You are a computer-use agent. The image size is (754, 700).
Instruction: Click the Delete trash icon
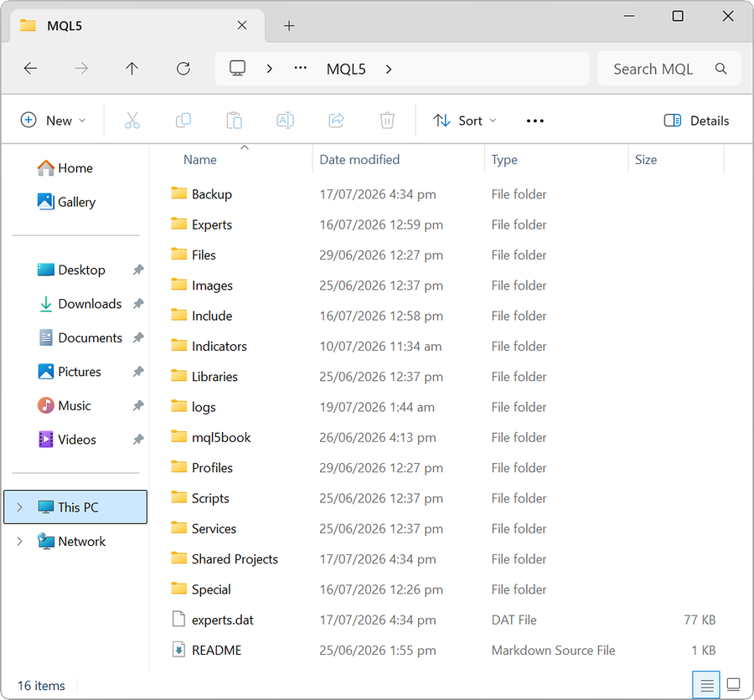click(x=387, y=121)
